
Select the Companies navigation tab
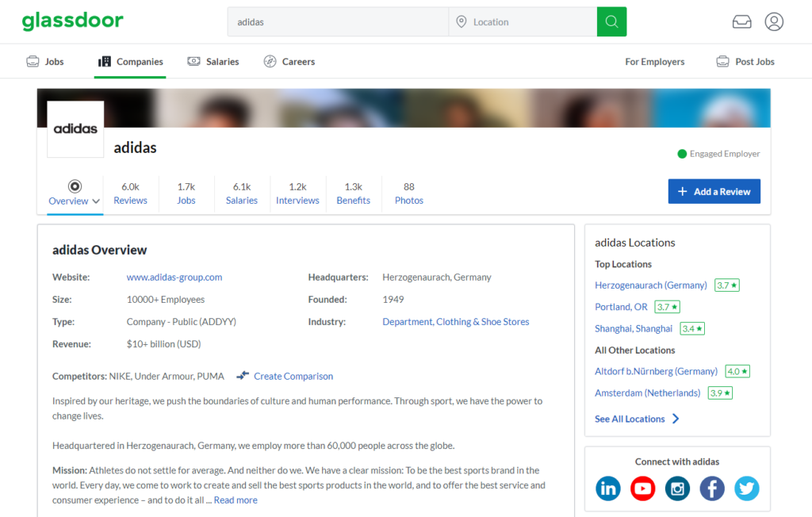131,62
